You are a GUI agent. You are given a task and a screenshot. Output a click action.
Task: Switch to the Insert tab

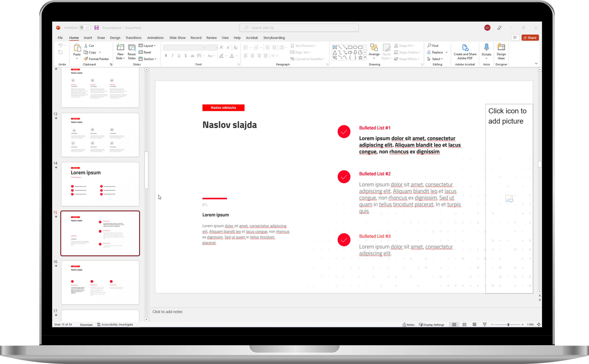click(88, 38)
